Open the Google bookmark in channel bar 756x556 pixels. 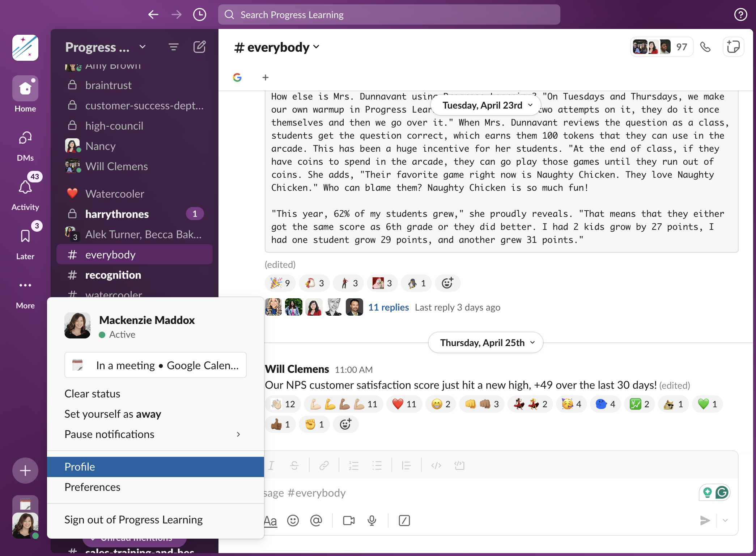tap(237, 77)
